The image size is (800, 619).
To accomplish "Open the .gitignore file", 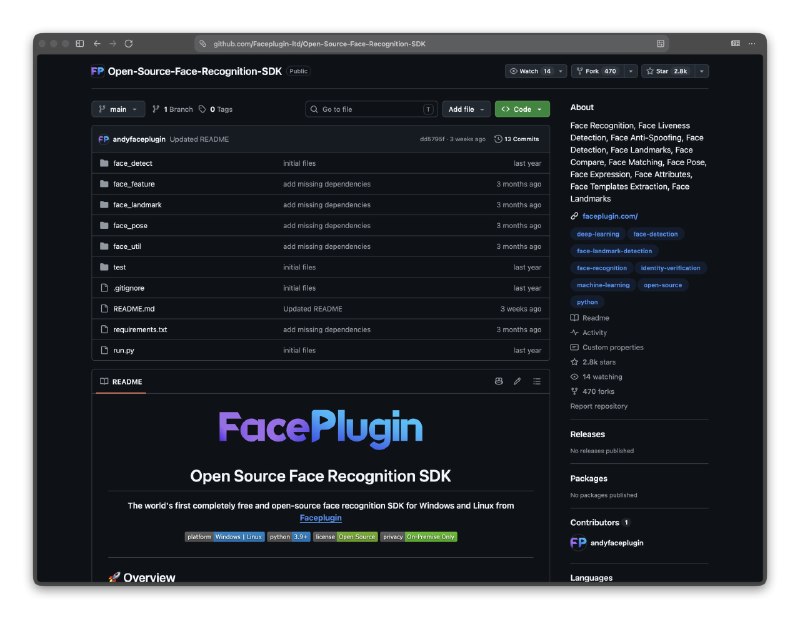I will 129,288.
